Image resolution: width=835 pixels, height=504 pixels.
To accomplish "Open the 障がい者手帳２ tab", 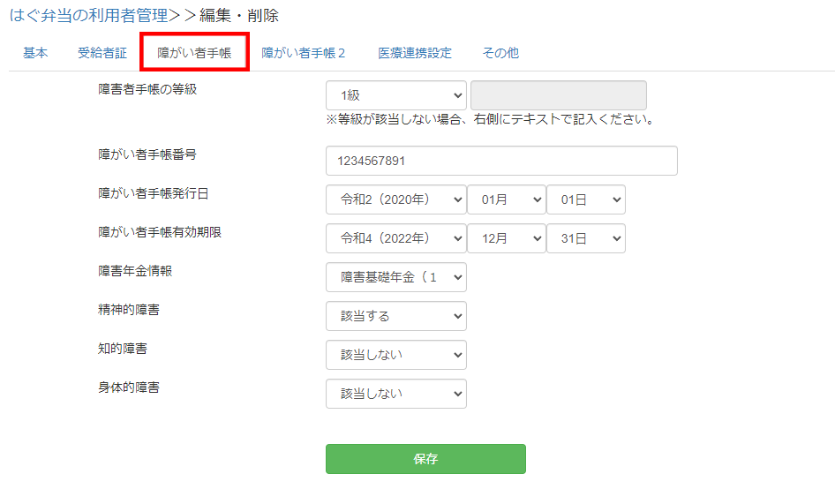I will pos(304,53).
